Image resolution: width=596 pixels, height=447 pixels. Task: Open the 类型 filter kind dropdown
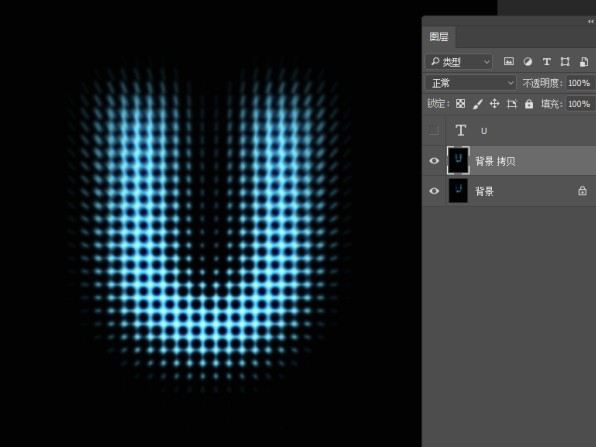pyautogui.click(x=460, y=62)
